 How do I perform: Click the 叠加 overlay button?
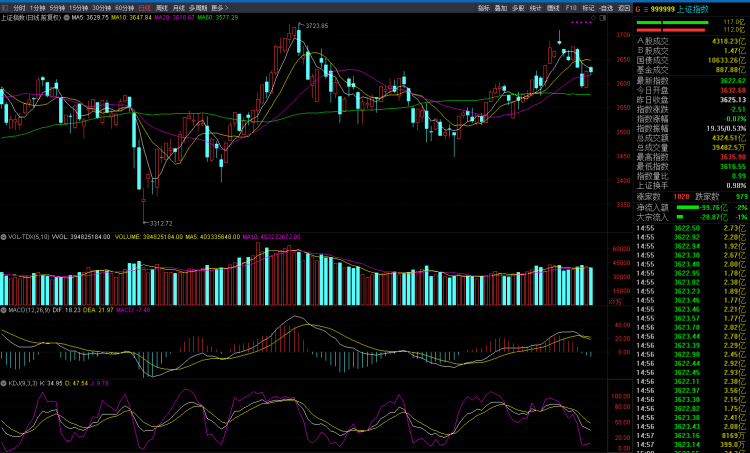[x=501, y=7]
